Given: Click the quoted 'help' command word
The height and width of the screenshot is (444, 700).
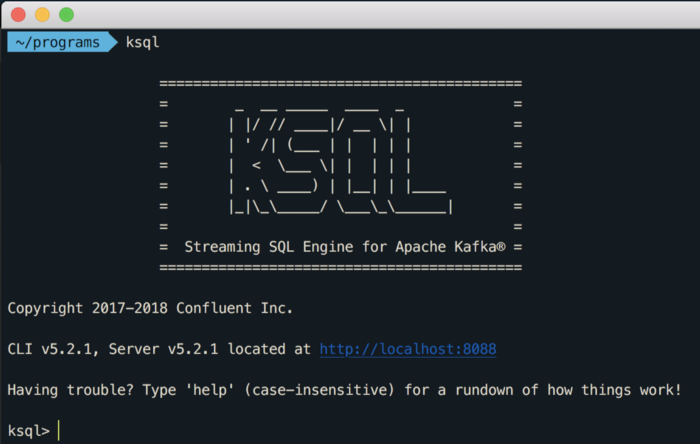Looking at the screenshot, I should coord(210,390).
